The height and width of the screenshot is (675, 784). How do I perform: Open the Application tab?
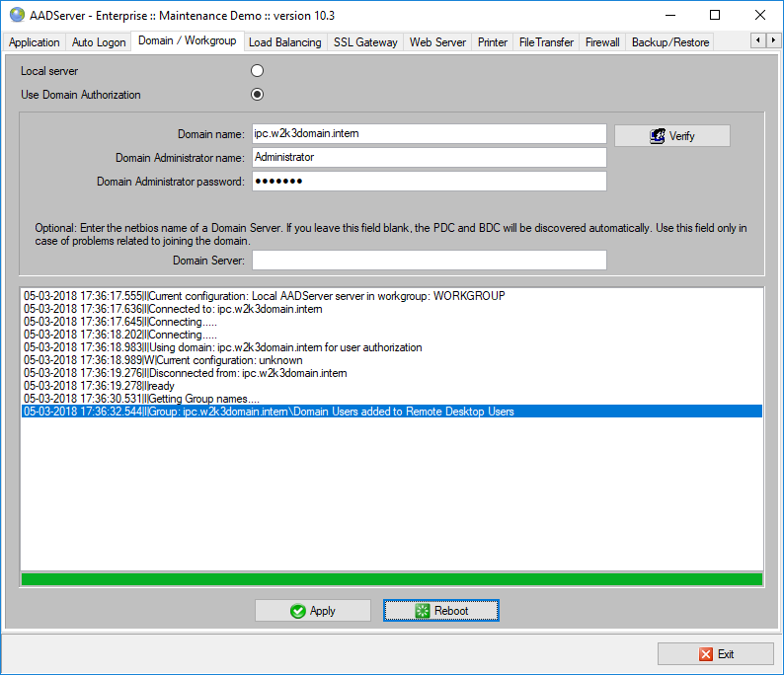point(35,42)
